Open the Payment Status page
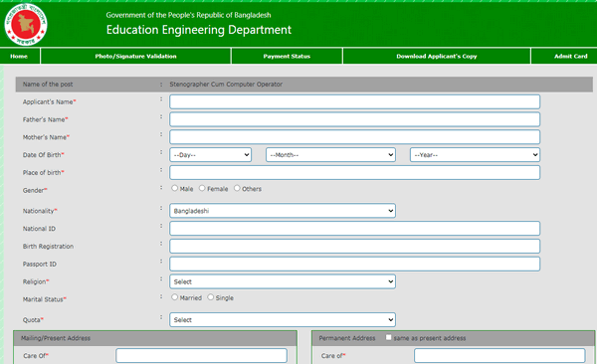The image size is (597, 364). coord(287,57)
